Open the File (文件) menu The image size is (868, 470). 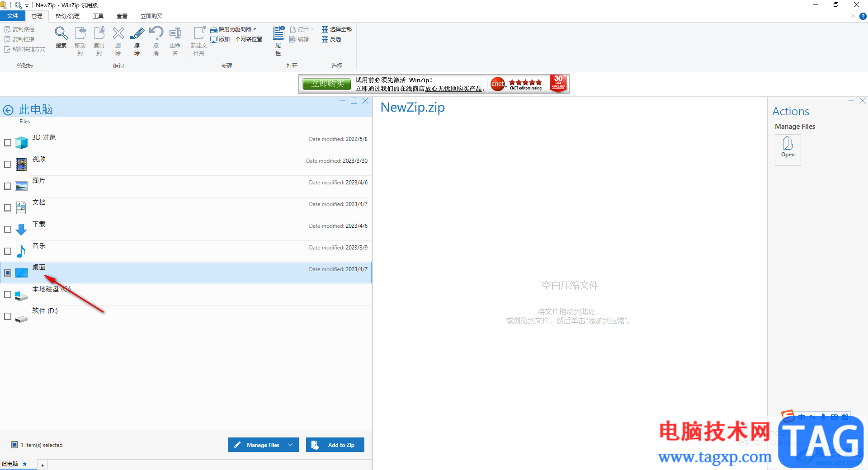(x=13, y=16)
